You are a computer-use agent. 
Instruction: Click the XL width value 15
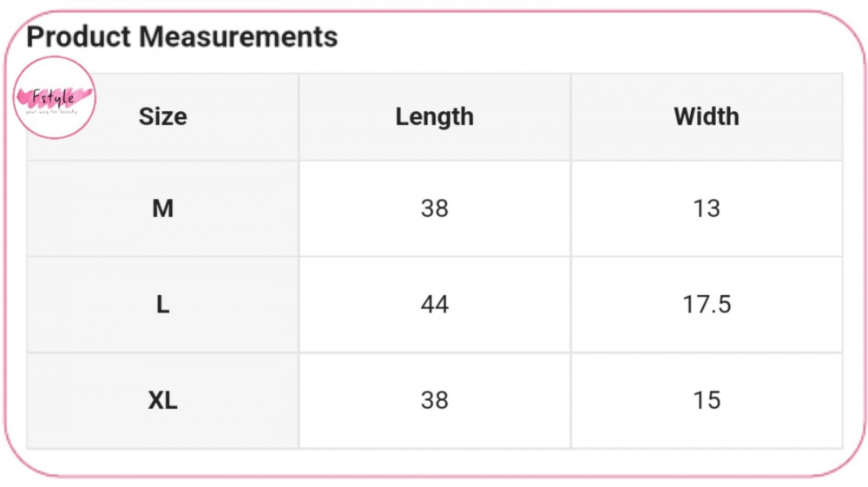[707, 400]
